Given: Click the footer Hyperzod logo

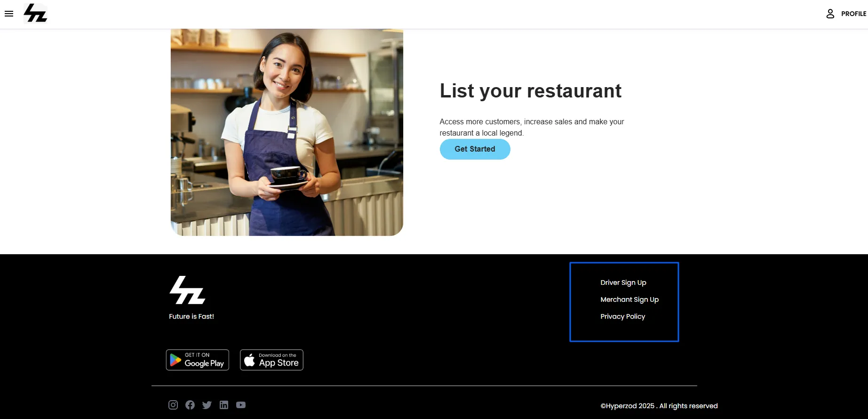Looking at the screenshot, I should tap(187, 290).
